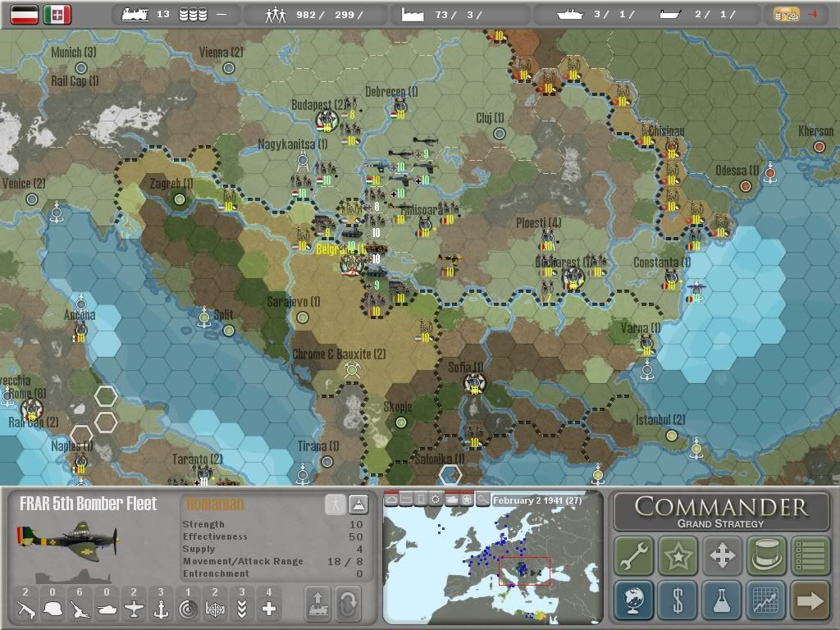Click the radar spotting stat icon

pyautogui.click(x=188, y=609)
